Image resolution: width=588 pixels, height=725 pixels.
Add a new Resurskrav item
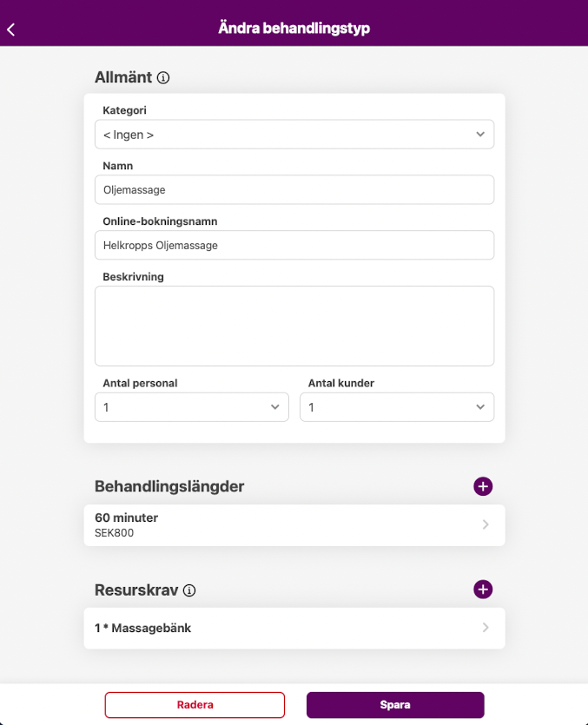(483, 590)
